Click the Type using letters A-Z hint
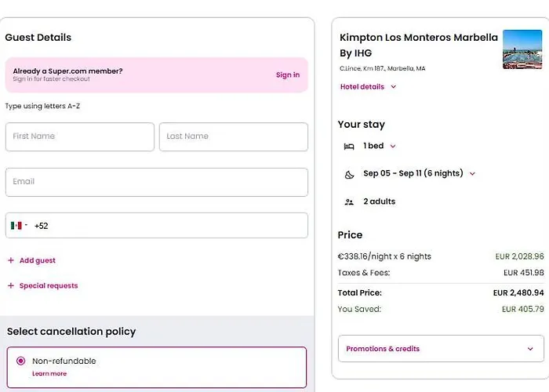 point(42,106)
